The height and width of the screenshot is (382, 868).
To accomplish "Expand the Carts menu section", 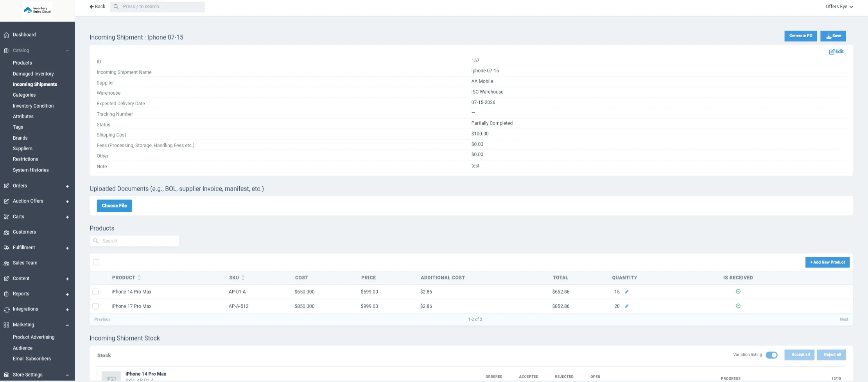I will pos(67,217).
